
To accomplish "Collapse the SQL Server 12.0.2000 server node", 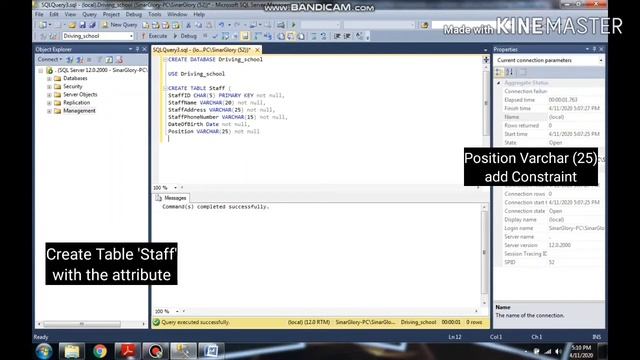I will pos(41,71).
